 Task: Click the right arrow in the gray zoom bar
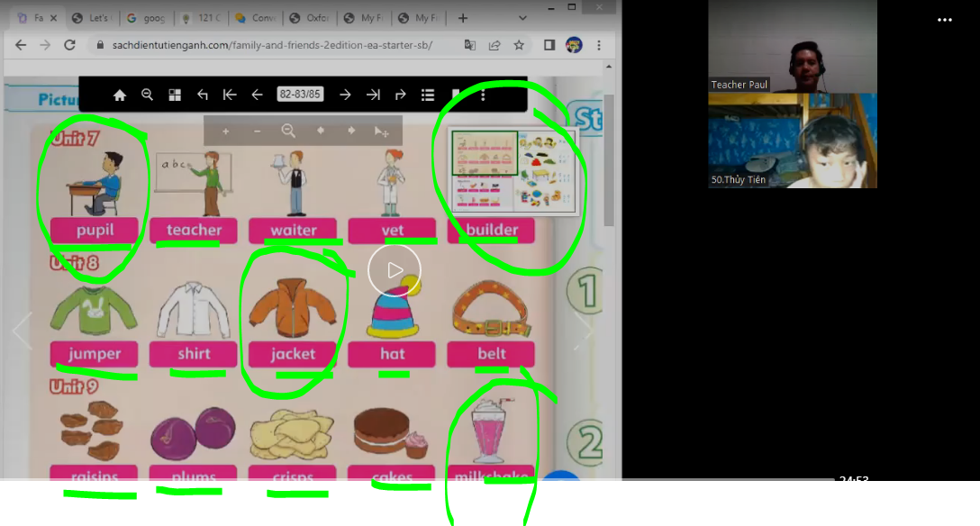pos(351,131)
